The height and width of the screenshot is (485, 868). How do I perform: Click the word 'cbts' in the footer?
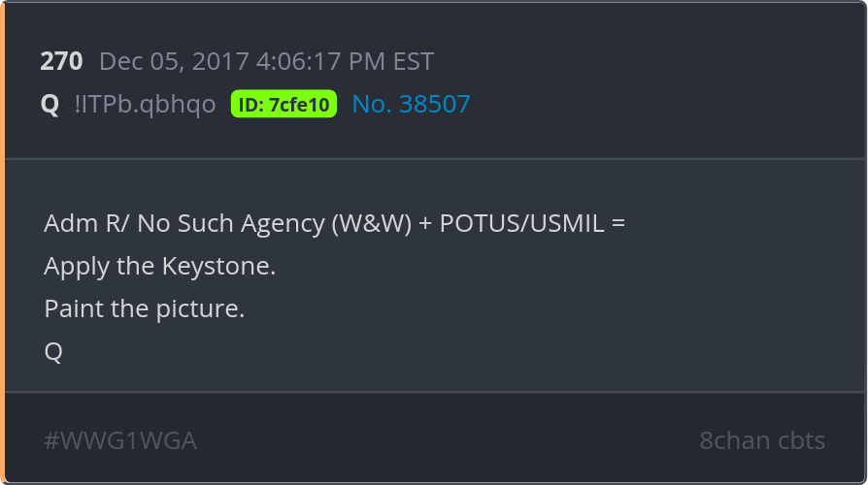[x=801, y=440]
